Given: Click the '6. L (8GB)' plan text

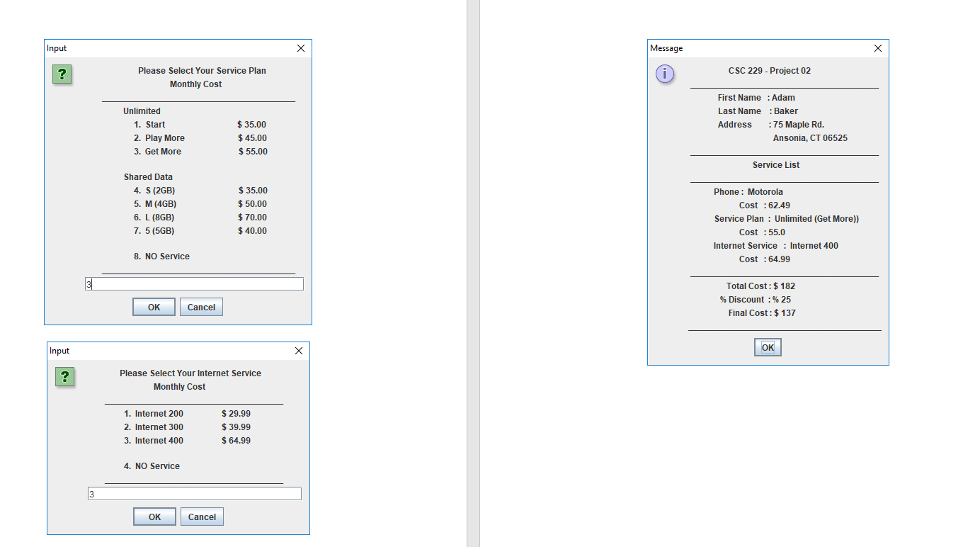Looking at the screenshot, I should (154, 218).
